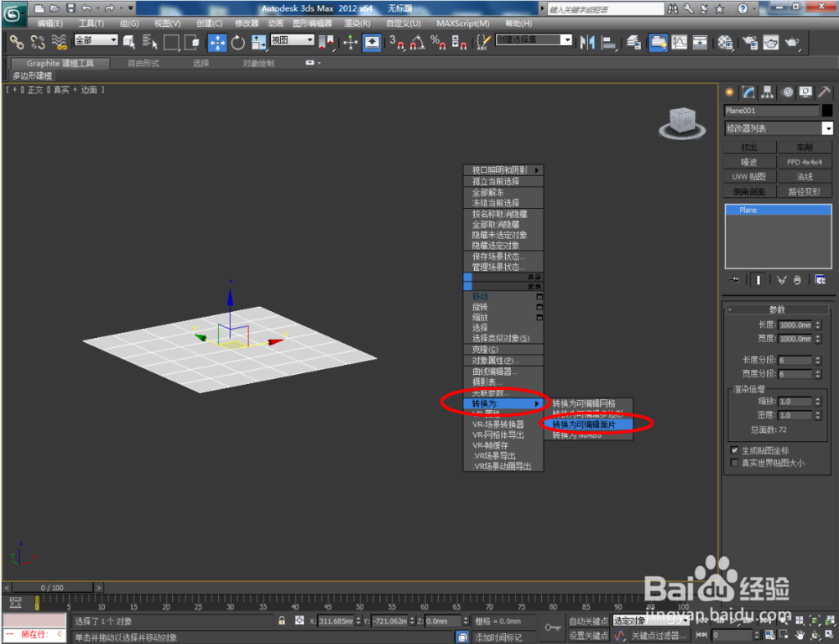Click the 自动关键点 button

pos(588,621)
